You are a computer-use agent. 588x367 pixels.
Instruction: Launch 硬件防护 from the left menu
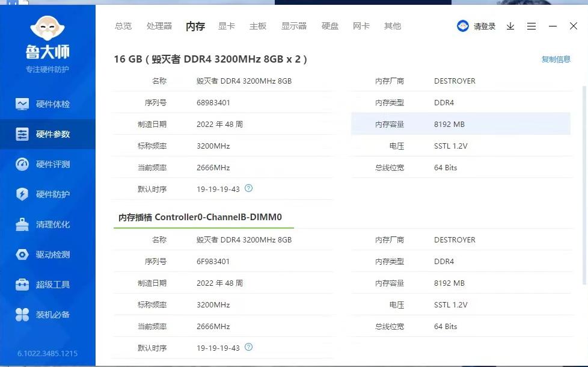click(47, 194)
